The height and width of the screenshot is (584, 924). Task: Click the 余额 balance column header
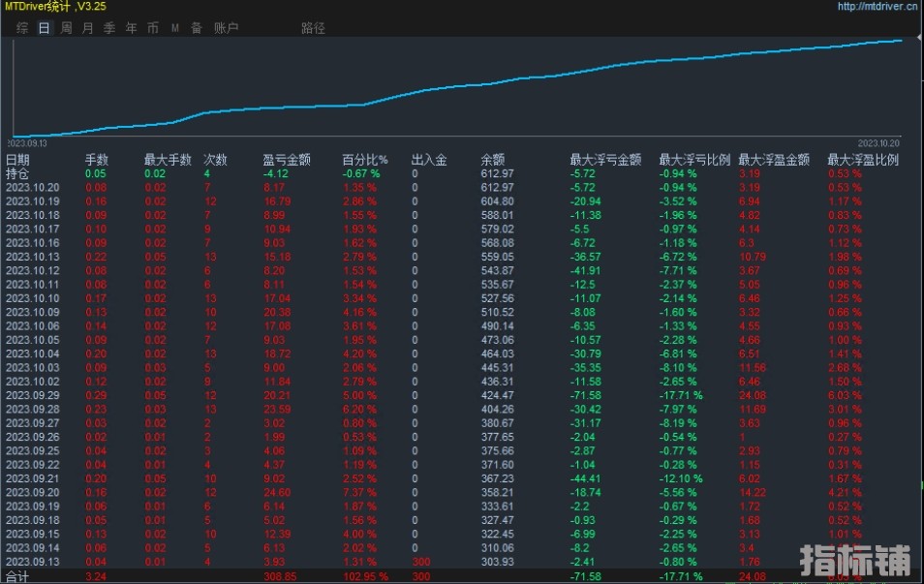click(x=493, y=160)
